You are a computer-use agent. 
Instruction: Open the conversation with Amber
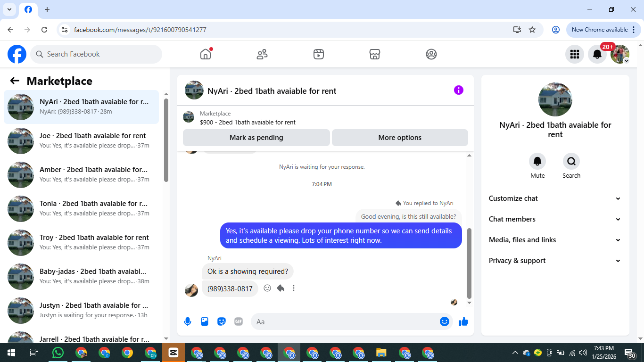[x=81, y=175]
